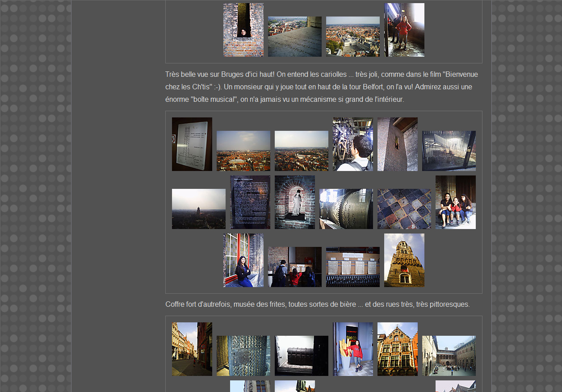View the statue in brick alcove photo
The width and height of the screenshot is (562, 392).
tap(294, 202)
